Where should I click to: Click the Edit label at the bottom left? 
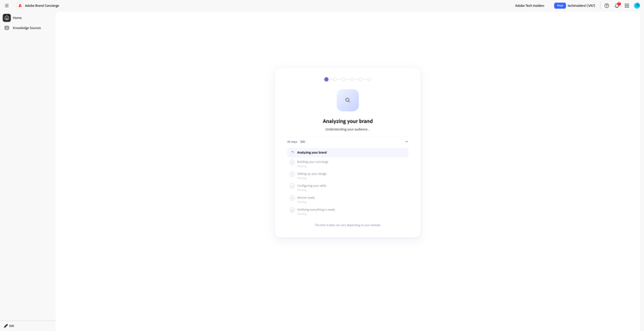[x=11, y=326]
